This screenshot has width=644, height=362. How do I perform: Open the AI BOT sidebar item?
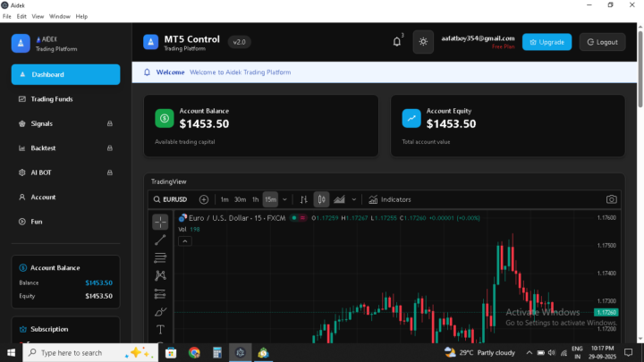click(x=65, y=173)
